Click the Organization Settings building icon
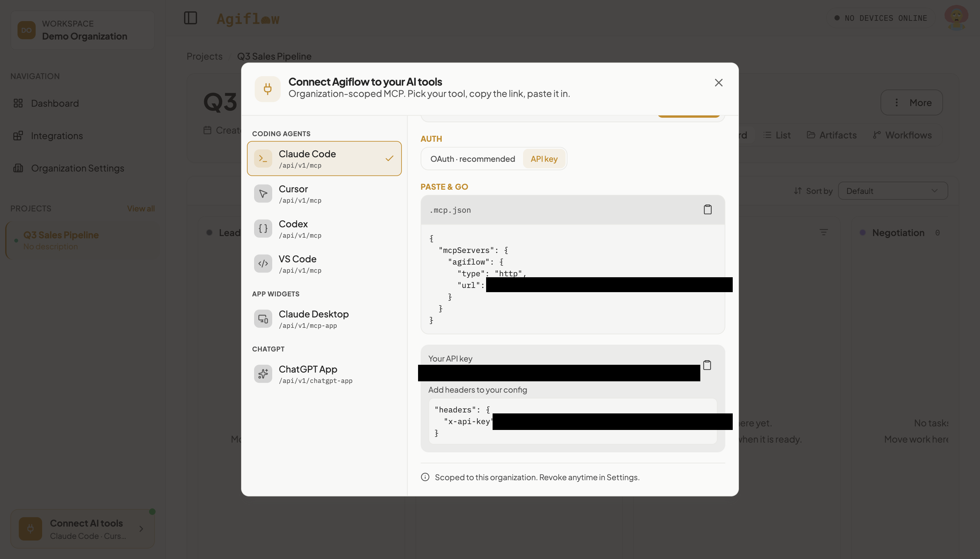This screenshot has height=559, width=980. pos(18,168)
